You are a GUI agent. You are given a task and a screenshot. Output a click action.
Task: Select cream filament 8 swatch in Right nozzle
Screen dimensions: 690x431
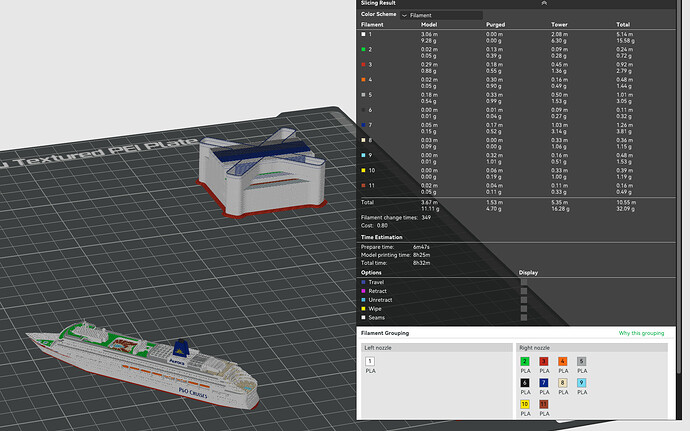click(x=562, y=383)
